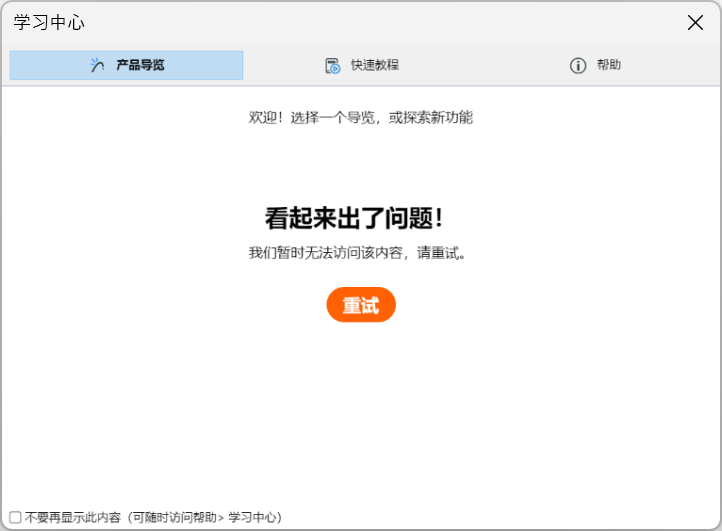
Task: Open the 产品导览 tab
Action: (126, 65)
